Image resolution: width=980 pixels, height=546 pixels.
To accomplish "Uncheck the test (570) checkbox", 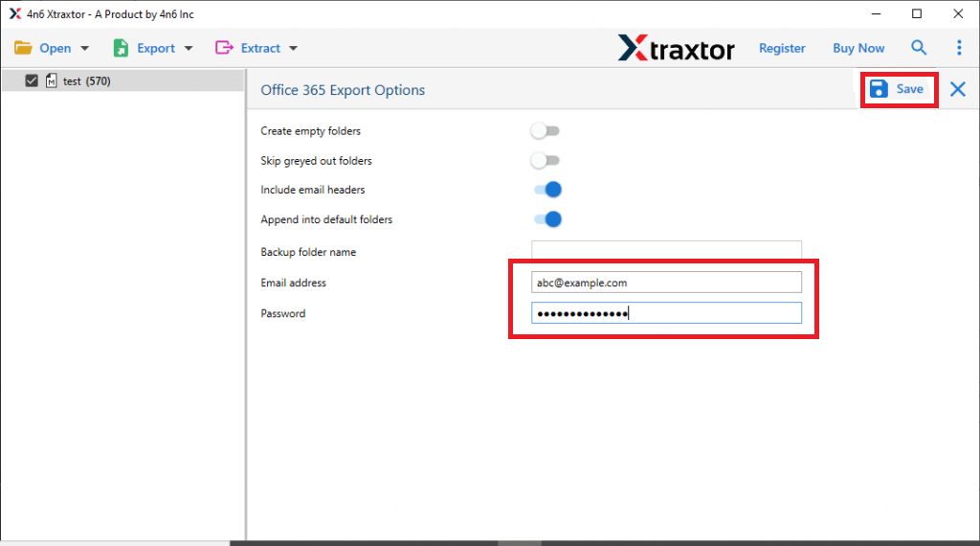I will [32, 80].
